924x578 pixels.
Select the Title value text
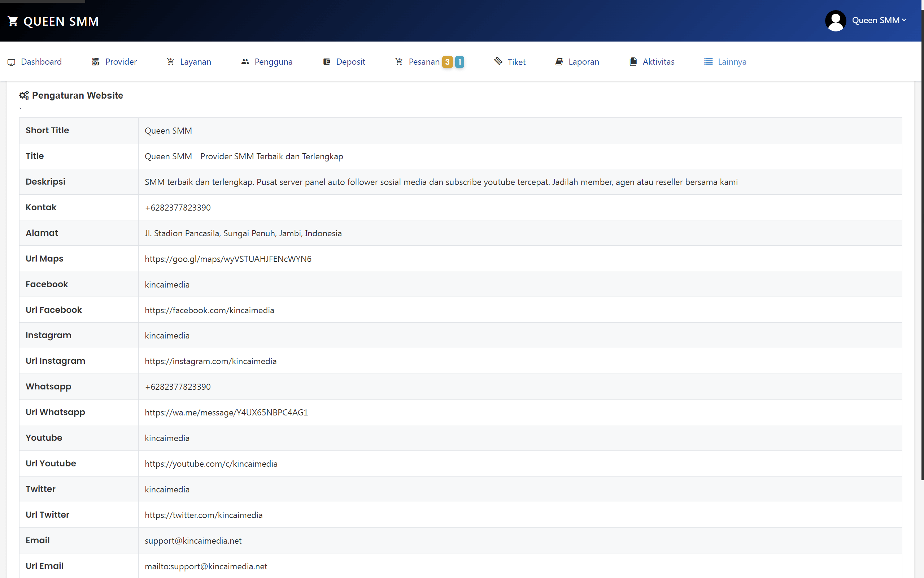pos(244,156)
